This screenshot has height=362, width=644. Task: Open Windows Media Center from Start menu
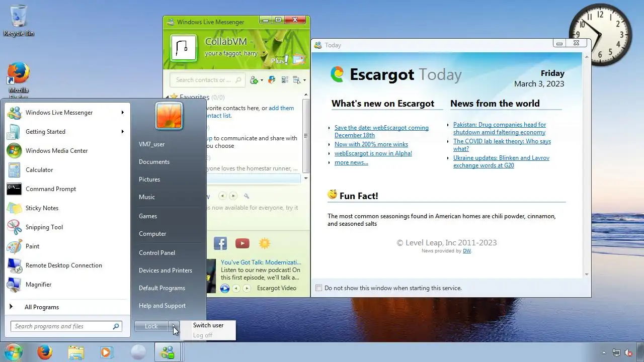tap(67, 151)
